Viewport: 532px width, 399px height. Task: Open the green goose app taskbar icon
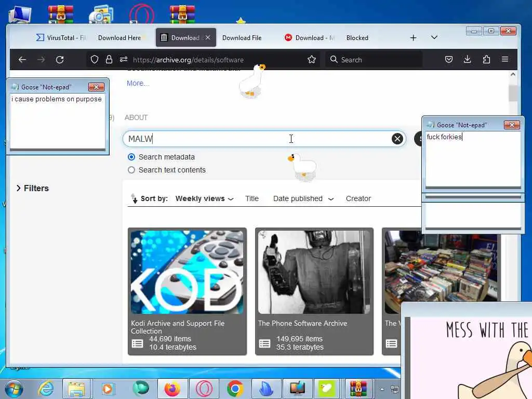point(327,389)
